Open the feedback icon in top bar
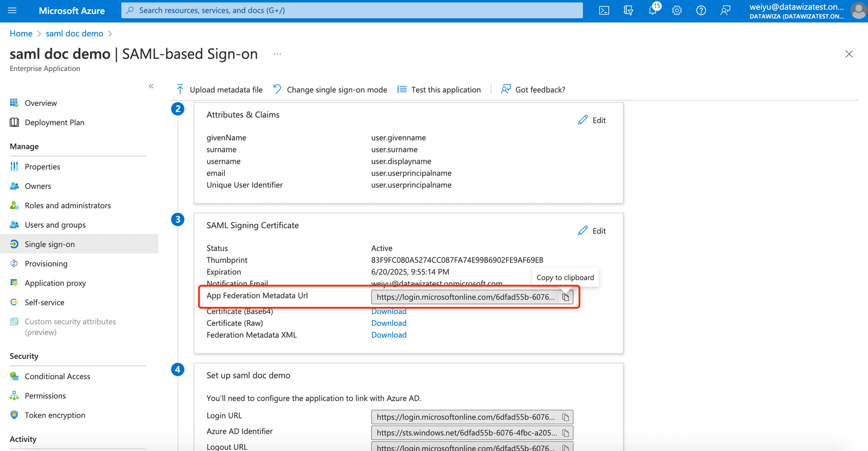This screenshot has width=868, height=451. (725, 10)
